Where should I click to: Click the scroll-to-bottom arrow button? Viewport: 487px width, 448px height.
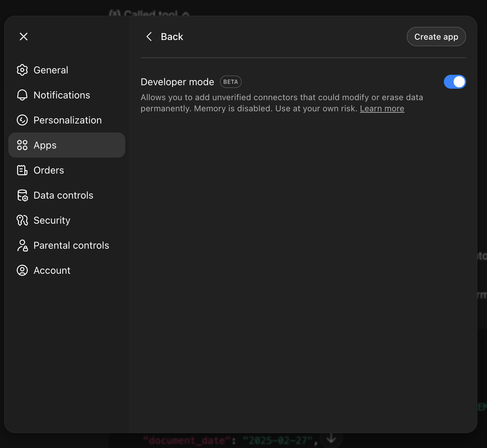pyautogui.click(x=331, y=438)
